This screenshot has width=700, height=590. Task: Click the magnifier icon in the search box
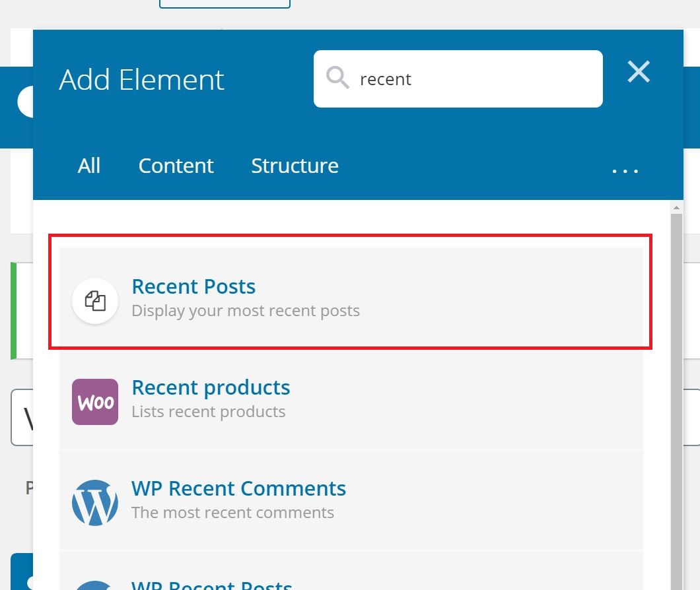coord(337,78)
